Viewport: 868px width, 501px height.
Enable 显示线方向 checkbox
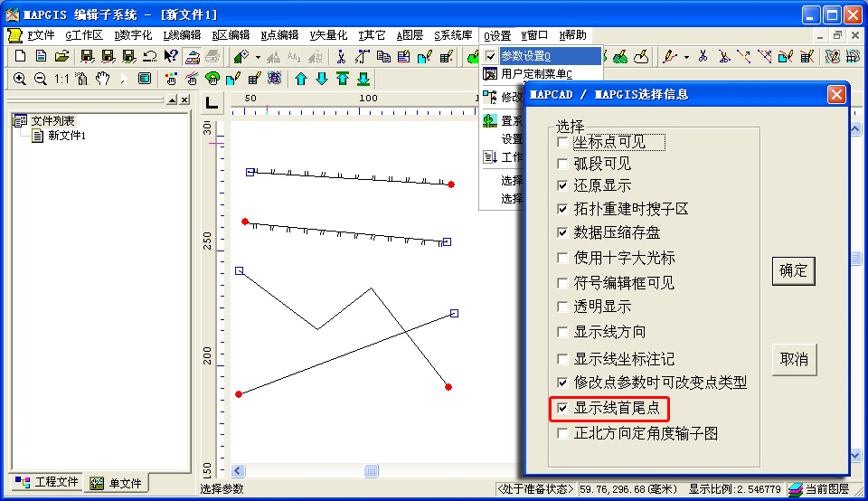pos(562,332)
